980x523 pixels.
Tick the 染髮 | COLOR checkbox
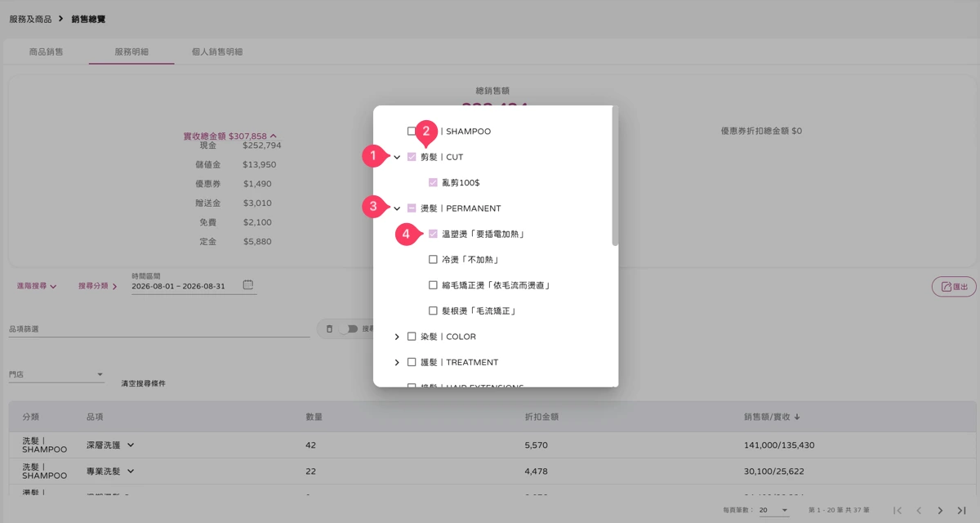click(412, 337)
